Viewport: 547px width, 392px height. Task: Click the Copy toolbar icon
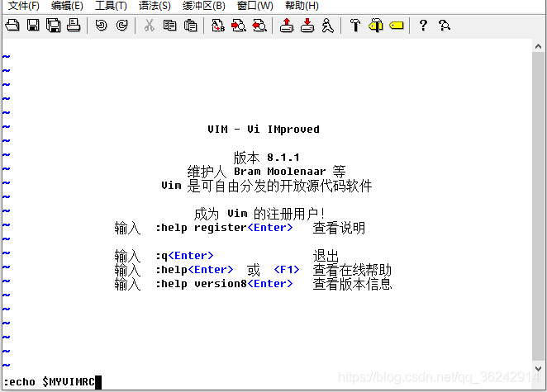tap(170, 26)
